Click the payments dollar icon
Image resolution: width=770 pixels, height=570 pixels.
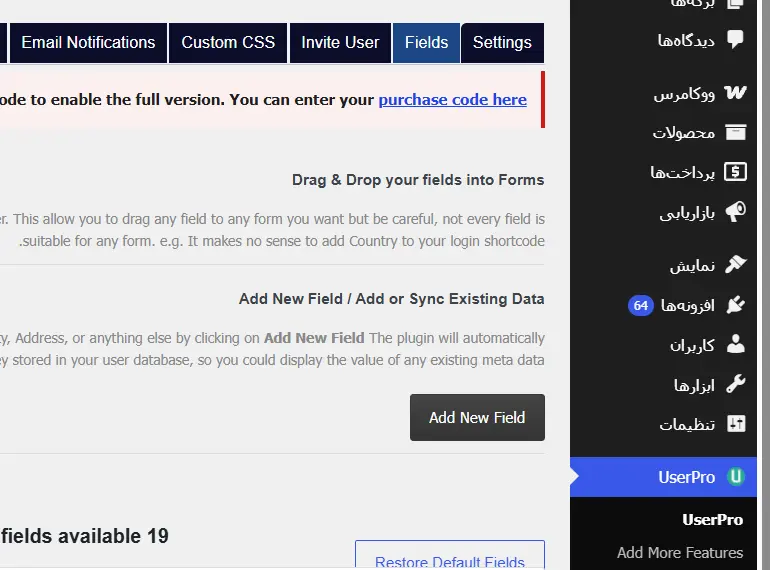click(735, 172)
